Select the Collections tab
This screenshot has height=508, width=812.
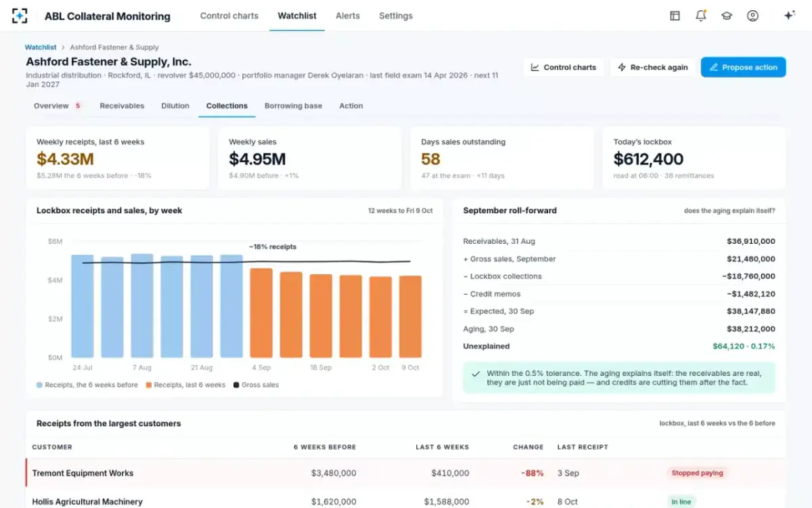[x=227, y=106]
